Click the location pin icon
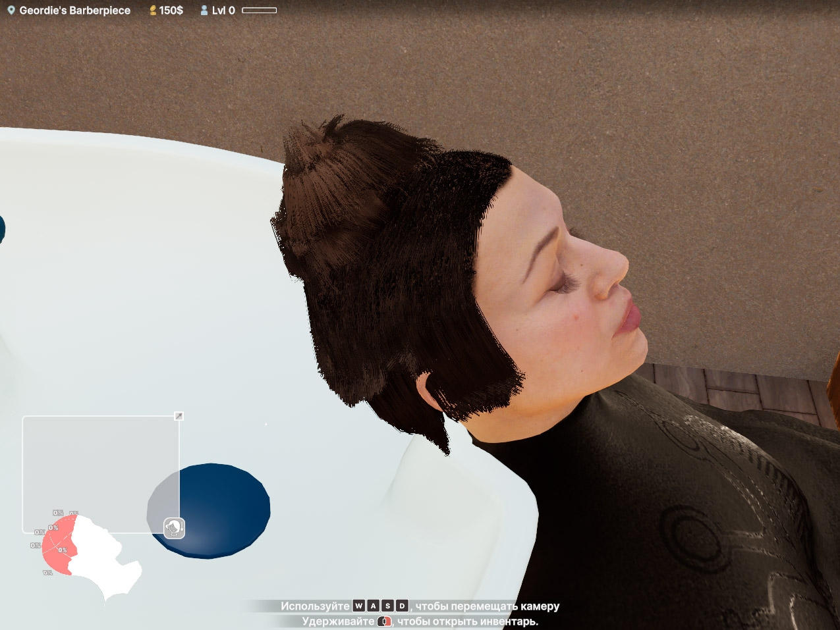 point(11,11)
